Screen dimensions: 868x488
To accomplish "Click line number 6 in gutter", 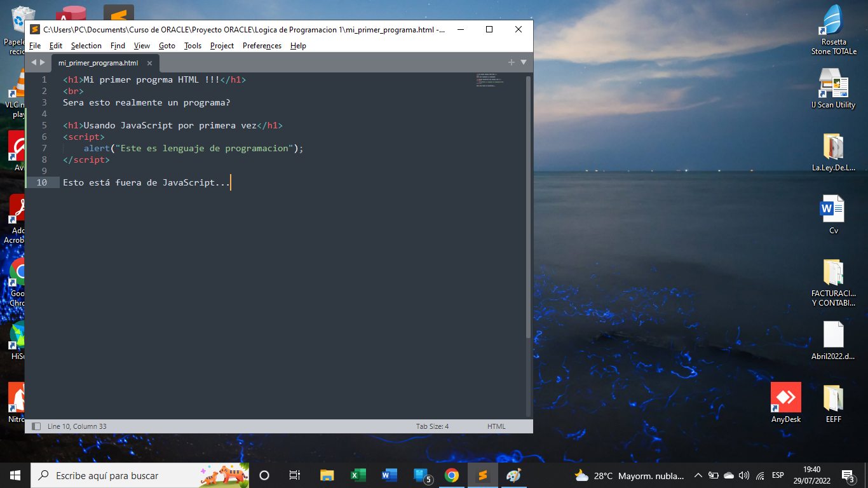I will [x=44, y=137].
